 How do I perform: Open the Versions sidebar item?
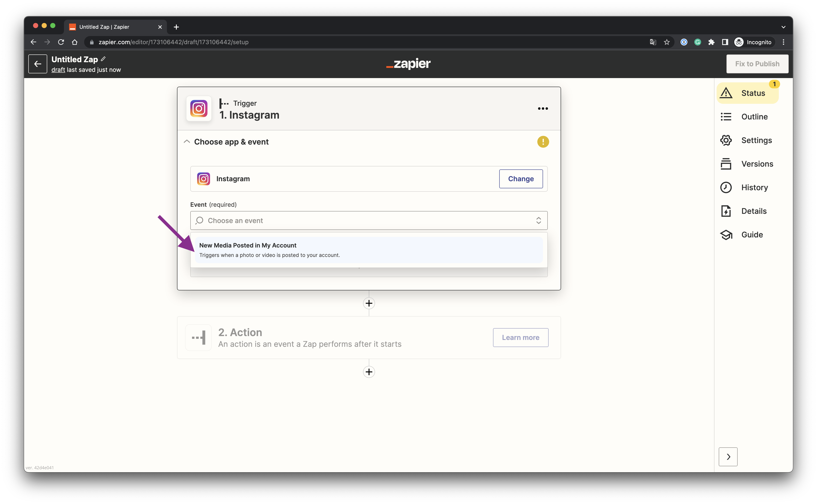(747, 164)
